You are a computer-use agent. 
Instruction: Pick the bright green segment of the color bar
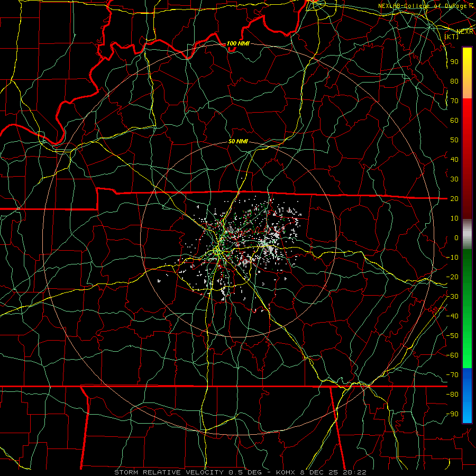(467, 352)
